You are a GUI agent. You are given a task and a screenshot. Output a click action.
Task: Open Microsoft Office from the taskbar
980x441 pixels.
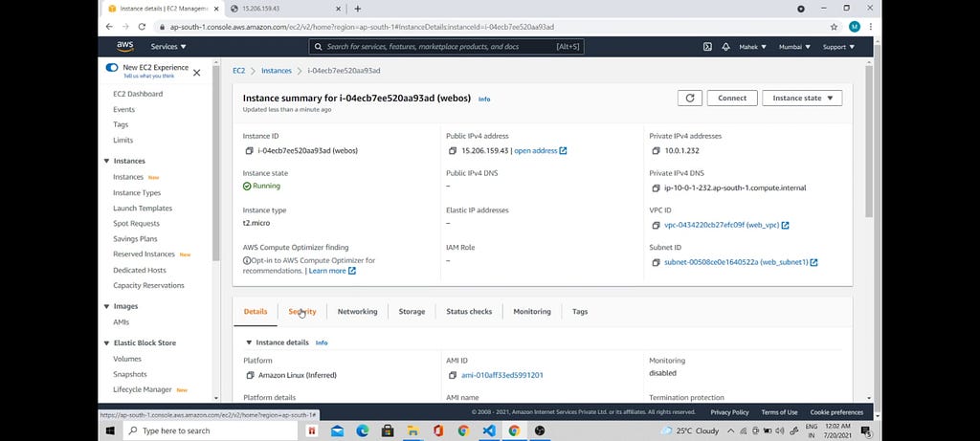pos(437,431)
